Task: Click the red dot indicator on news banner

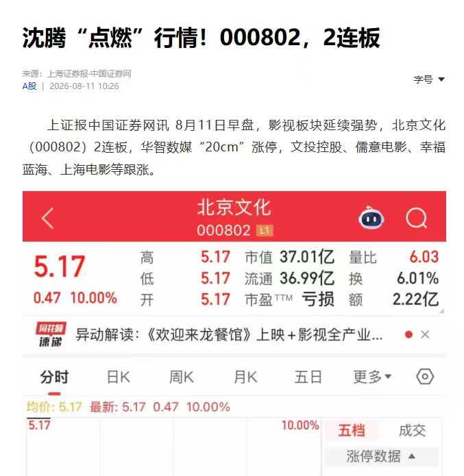Action: 408,334
